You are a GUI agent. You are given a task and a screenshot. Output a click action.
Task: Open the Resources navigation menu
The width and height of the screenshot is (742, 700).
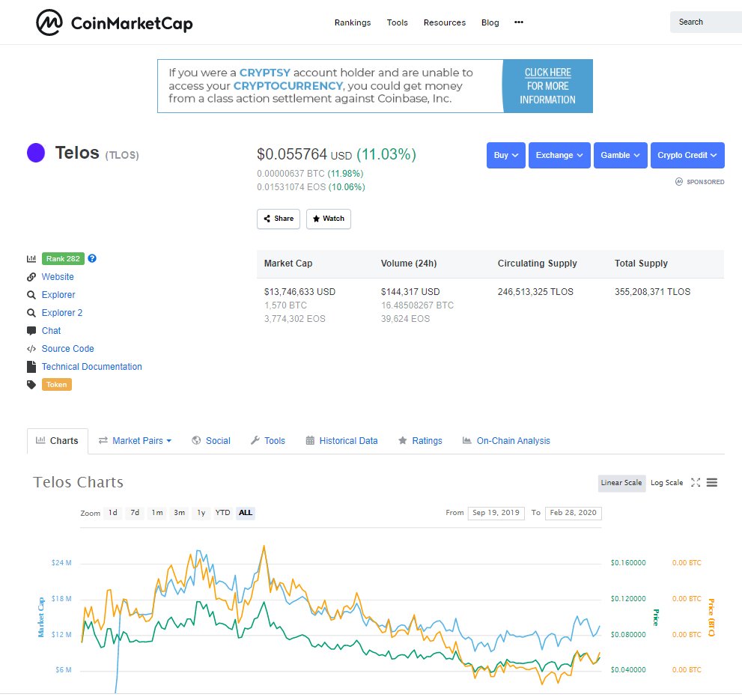pyautogui.click(x=444, y=22)
